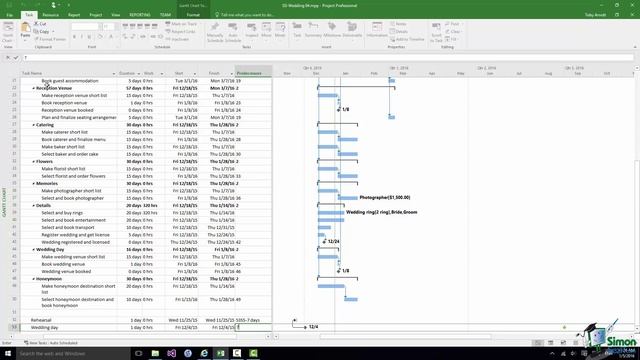Viewport: 640px width, 360px height.
Task: Click the Windows Start button
Action: [8, 353]
